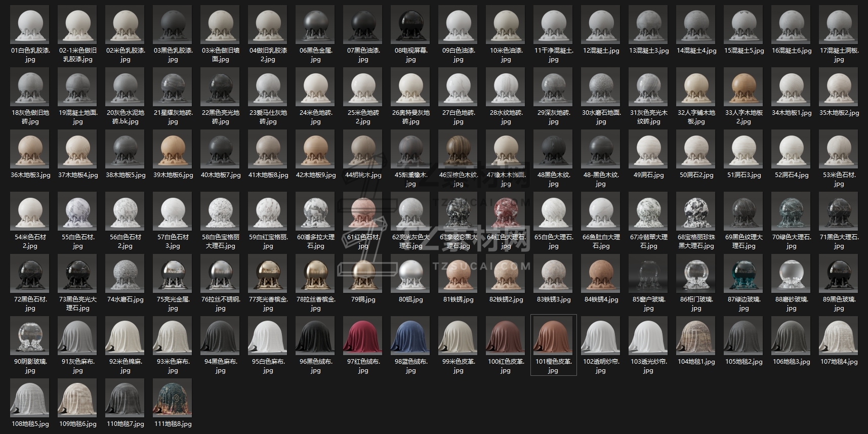Viewport: 868px width, 434px height.
Task: Select the 90阴影玻璃.jpg thumbnail
Action: (x=30, y=336)
